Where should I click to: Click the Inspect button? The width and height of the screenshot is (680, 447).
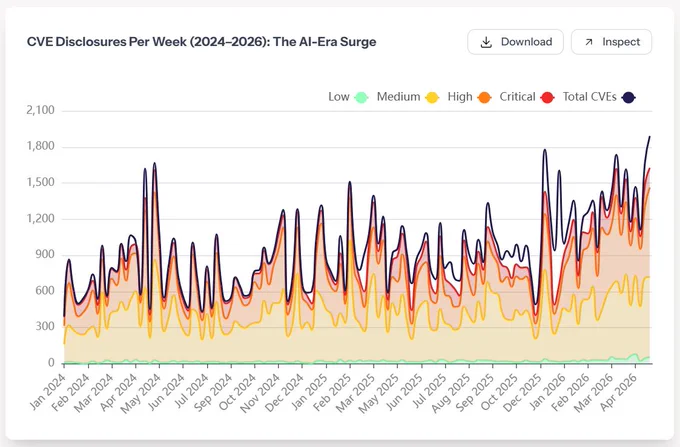611,42
